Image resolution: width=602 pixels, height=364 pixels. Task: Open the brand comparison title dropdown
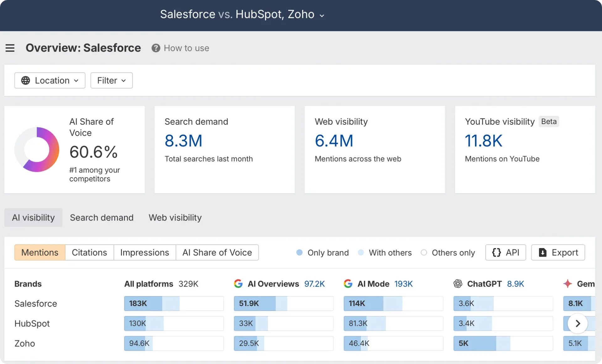point(322,15)
